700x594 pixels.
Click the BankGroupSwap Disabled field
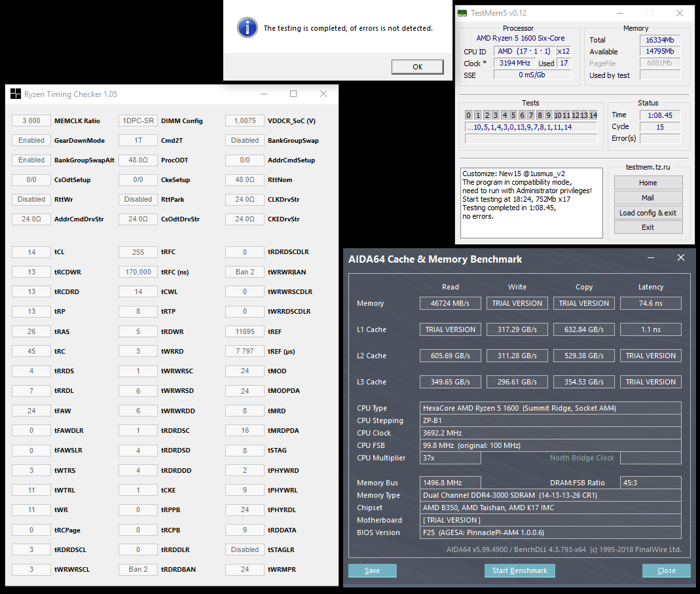pyautogui.click(x=245, y=140)
